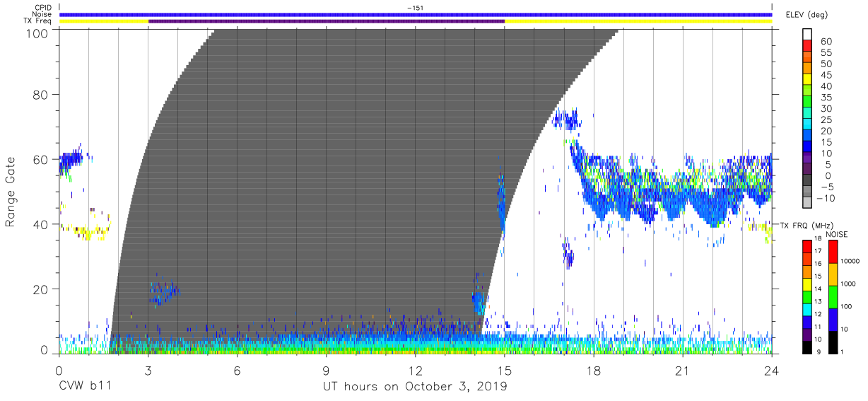Click the Range Gate axis title
This screenshot has width=868, height=401.
pos(11,192)
